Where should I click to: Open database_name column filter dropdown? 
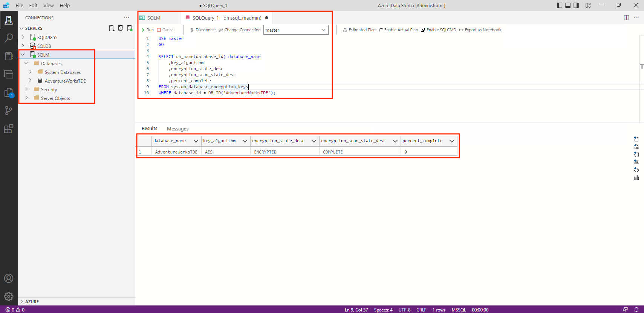point(196,141)
